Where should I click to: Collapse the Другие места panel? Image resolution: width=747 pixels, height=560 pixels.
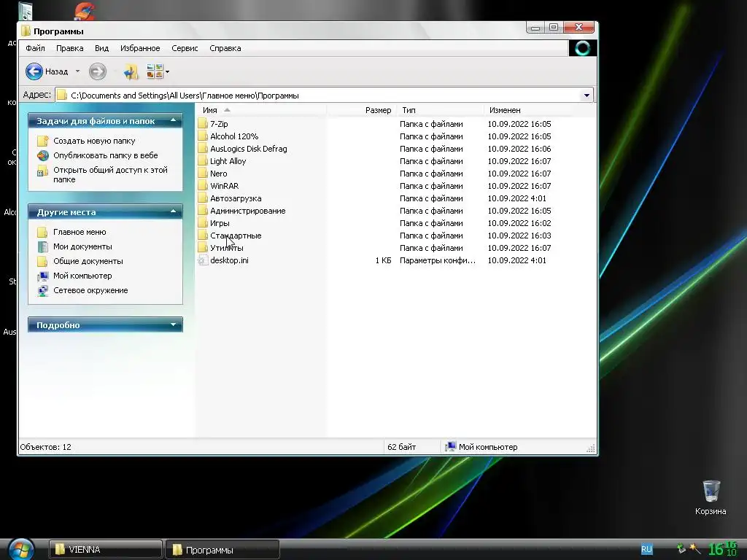174,211
